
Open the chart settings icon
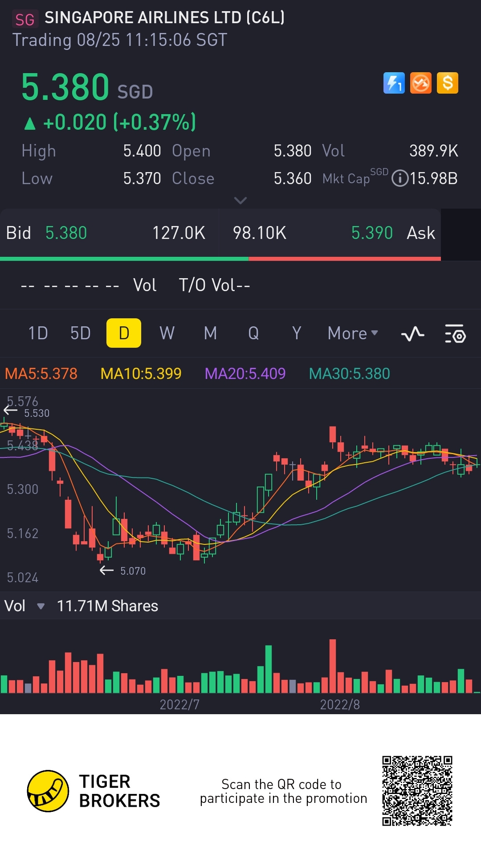click(455, 333)
